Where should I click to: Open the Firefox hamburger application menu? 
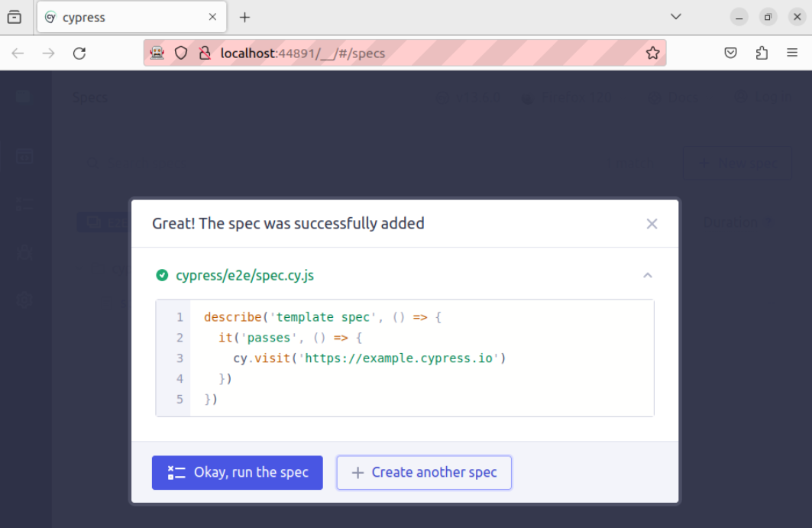click(792, 53)
